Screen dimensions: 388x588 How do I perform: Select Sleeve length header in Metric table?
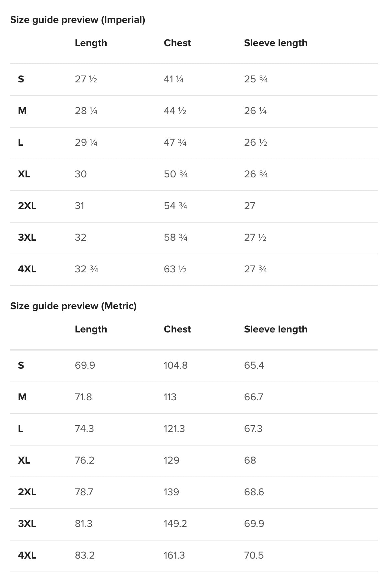(276, 329)
